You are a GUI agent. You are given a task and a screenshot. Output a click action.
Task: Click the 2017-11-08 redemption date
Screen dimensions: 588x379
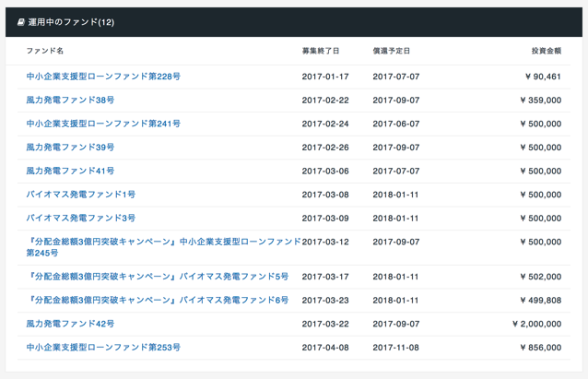[396, 348]
